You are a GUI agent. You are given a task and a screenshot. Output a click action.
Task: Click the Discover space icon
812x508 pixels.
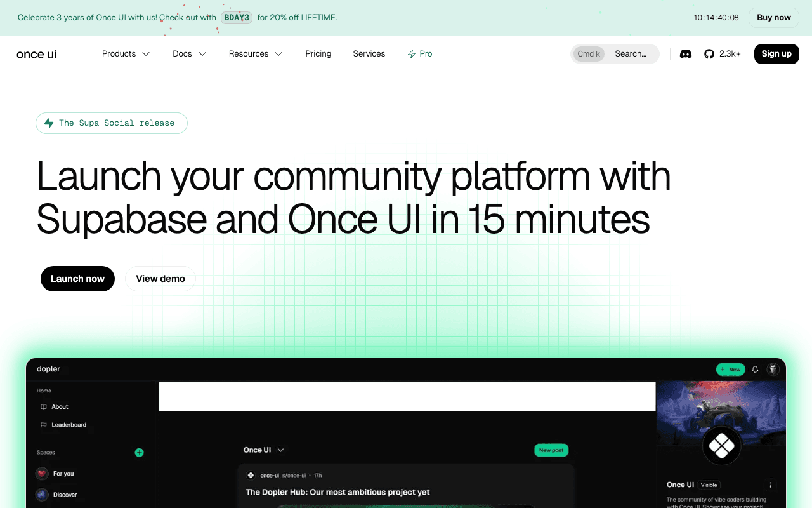click(42, 495)
